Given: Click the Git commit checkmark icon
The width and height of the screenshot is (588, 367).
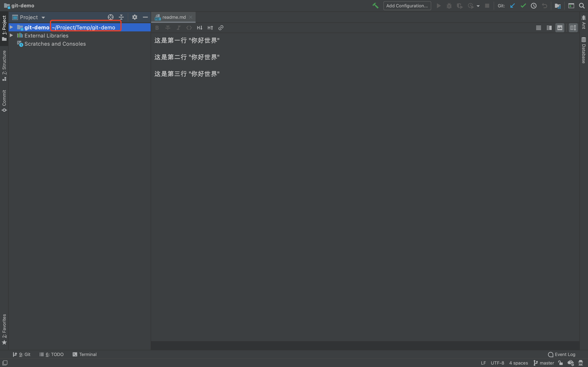Looking at the screenshot, I should [523, 6].
